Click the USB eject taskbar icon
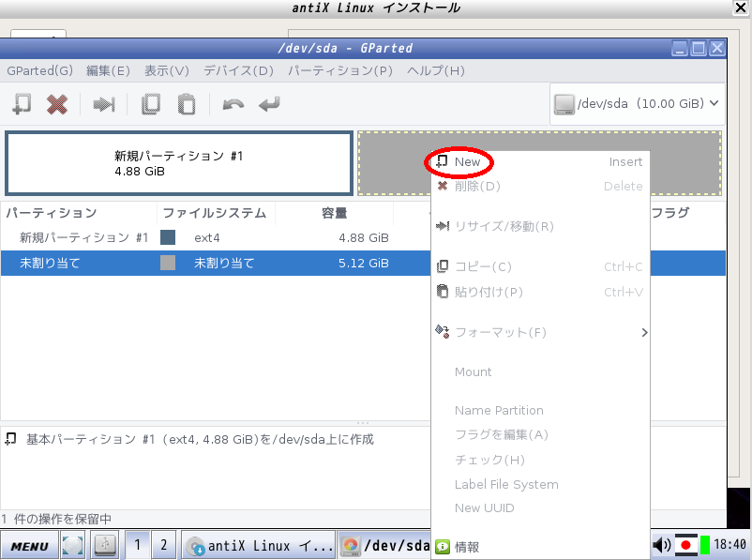752x560 pixels. pos(106,546)
